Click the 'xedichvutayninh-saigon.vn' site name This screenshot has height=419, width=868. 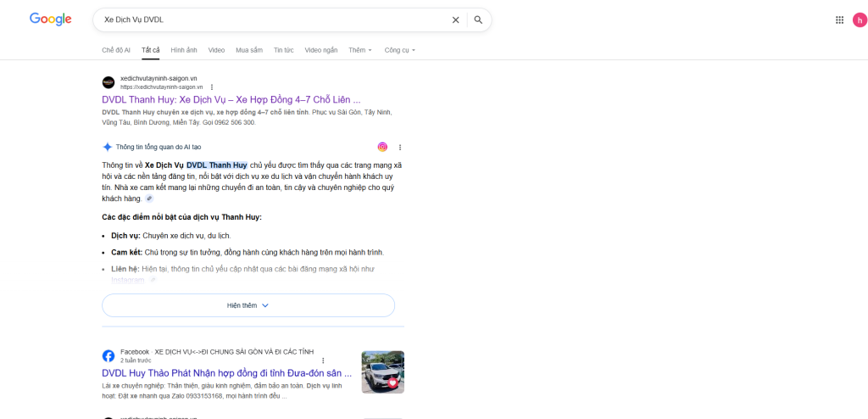pyautogui.click(x=159, y=79)
